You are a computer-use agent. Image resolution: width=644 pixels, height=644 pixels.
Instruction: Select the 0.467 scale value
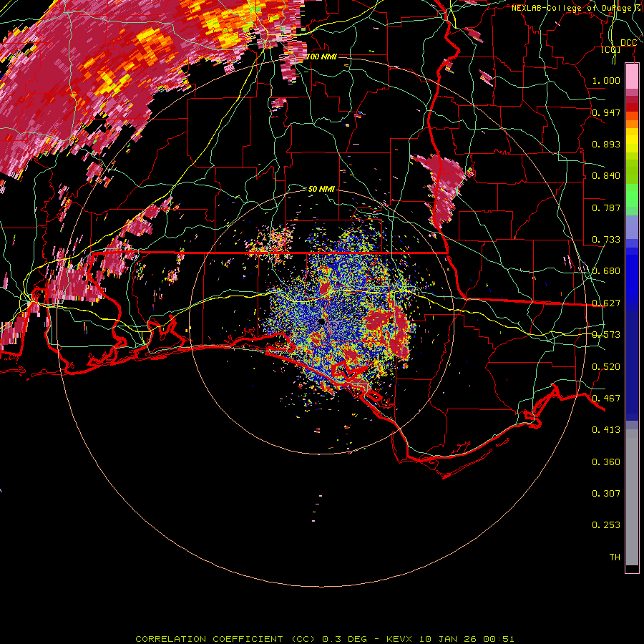click(606, 399)
